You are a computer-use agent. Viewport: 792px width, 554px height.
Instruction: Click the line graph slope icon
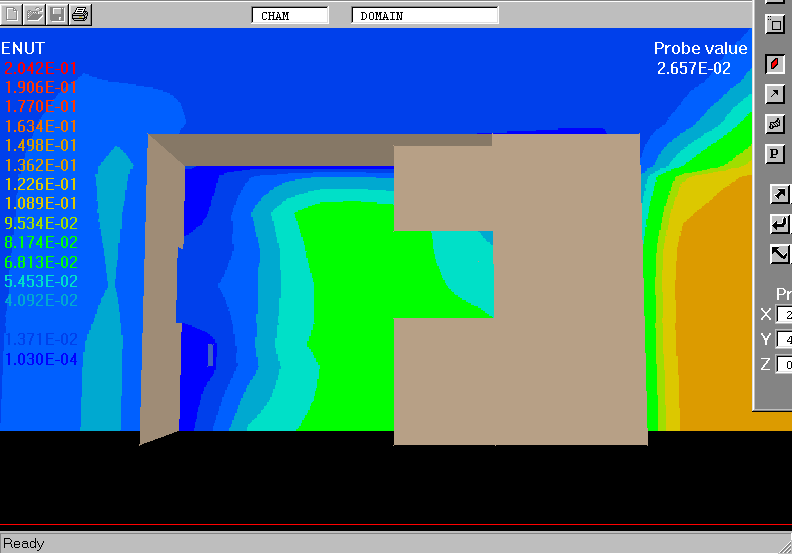point(780,254)
